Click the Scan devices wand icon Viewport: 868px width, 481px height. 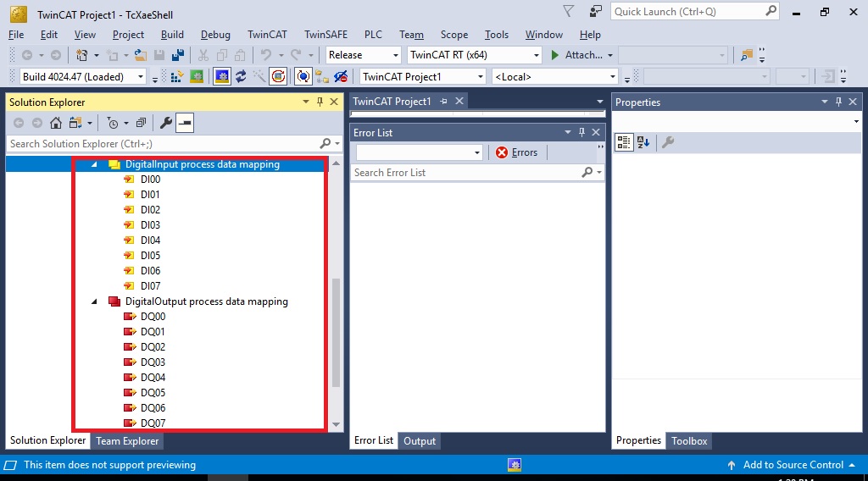pos(259,76)
